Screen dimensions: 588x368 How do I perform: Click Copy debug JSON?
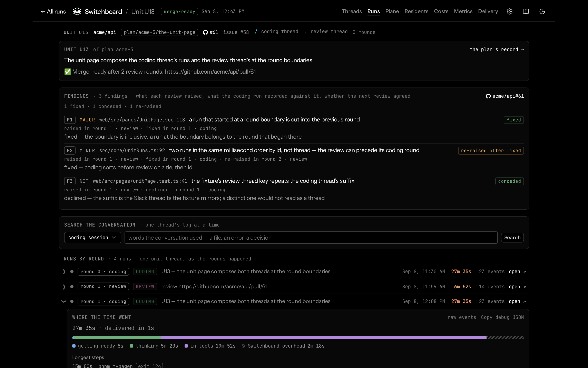point(502,317)
